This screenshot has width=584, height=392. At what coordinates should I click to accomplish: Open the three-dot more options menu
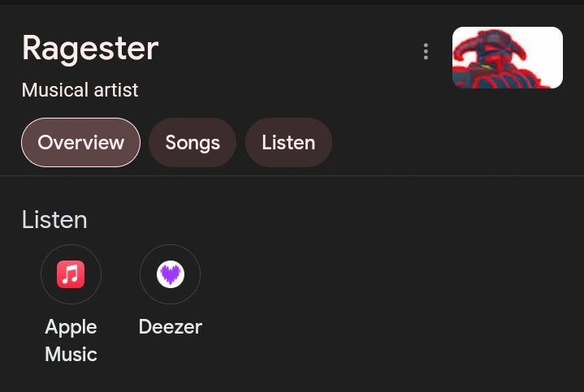click(426, 52)
